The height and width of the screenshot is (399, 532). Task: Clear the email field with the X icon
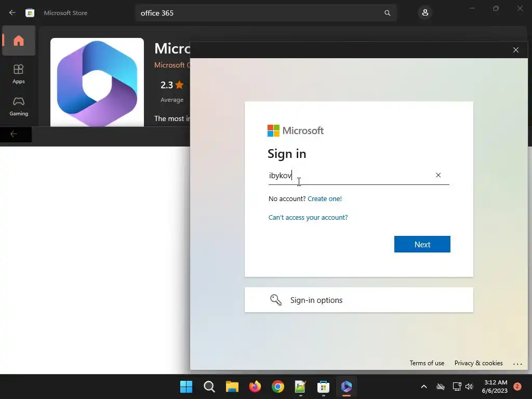point(438,175)
